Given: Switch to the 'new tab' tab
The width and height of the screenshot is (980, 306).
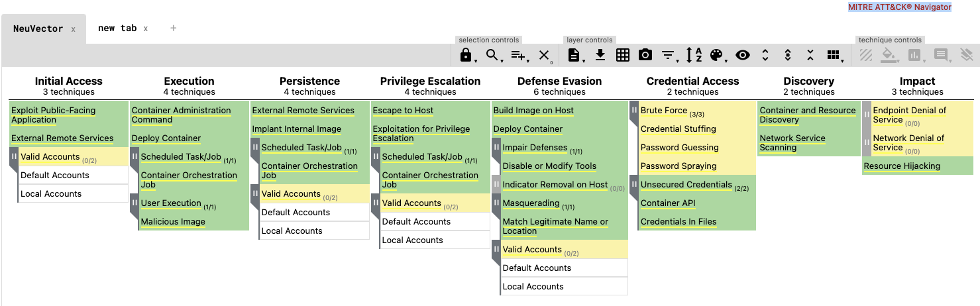Looking at the screenshot, I should (x=117, y=28).
